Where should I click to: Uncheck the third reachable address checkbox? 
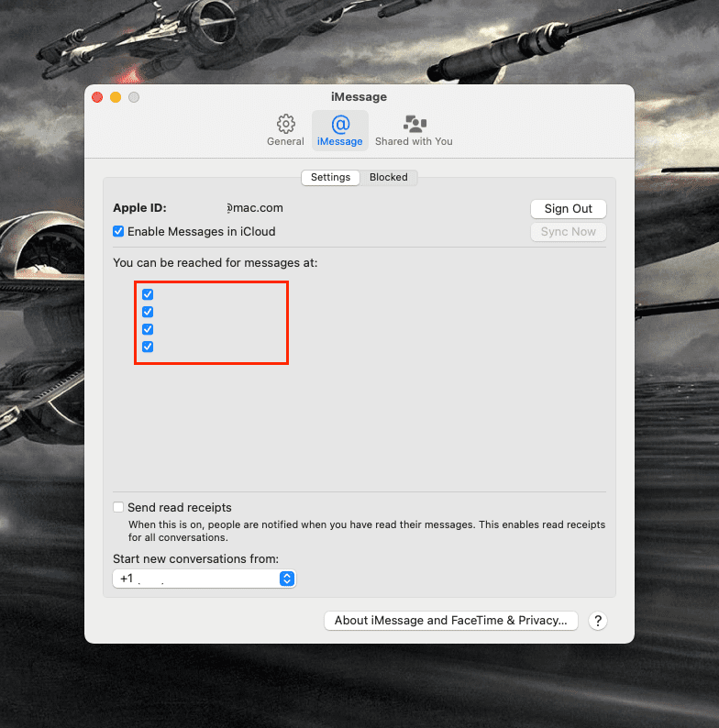click(148, 329)
